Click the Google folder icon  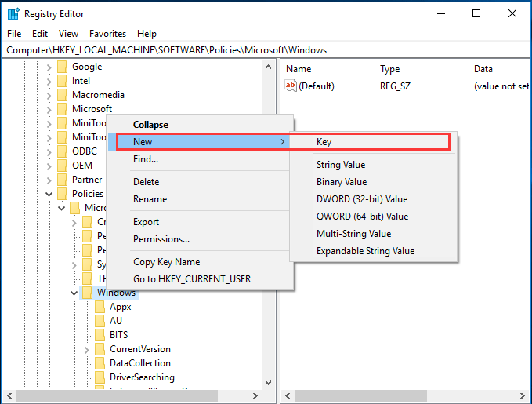[x=62, y=67]
